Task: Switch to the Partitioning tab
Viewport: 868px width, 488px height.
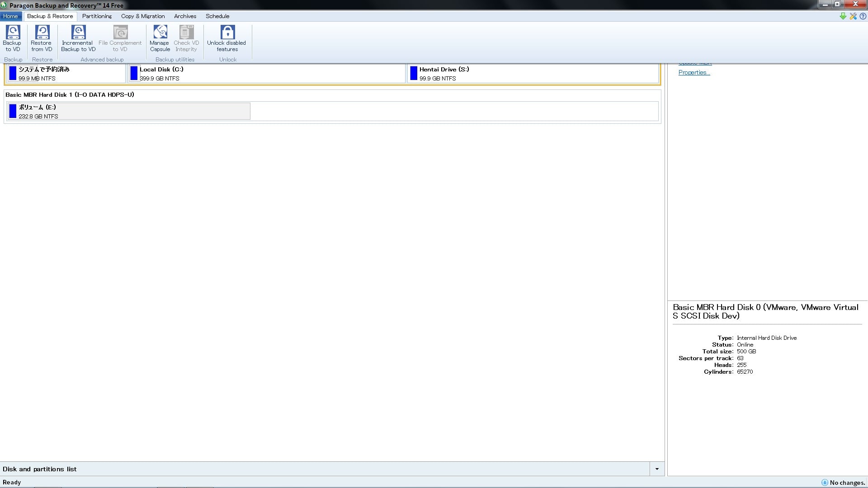Action: click(x=97, y=16)
